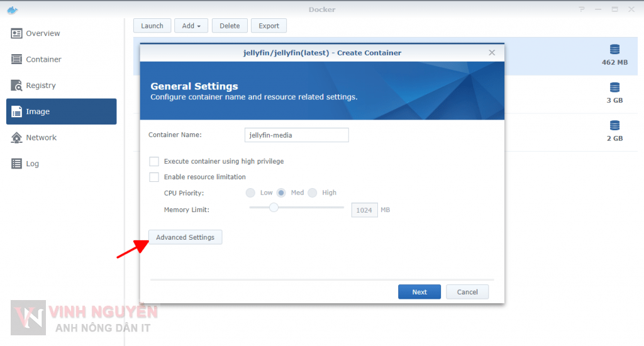Select Low CPU priority radio button
This screenshot has width=644, height=346.
[250, 193]
